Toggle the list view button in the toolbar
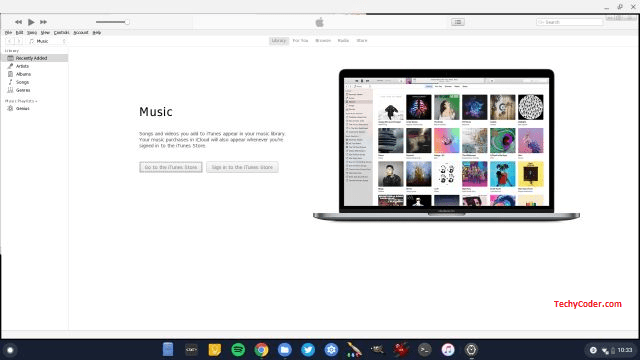This screenshot has height=360, width=640. (458, 22)
